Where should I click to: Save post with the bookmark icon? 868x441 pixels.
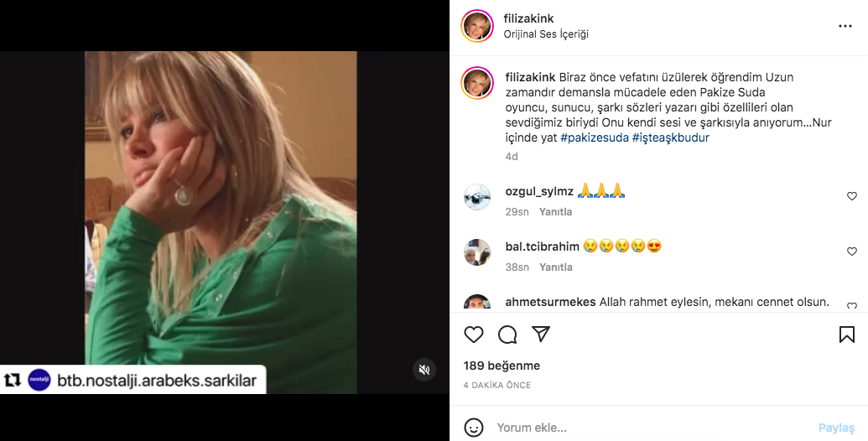(847, 335)
